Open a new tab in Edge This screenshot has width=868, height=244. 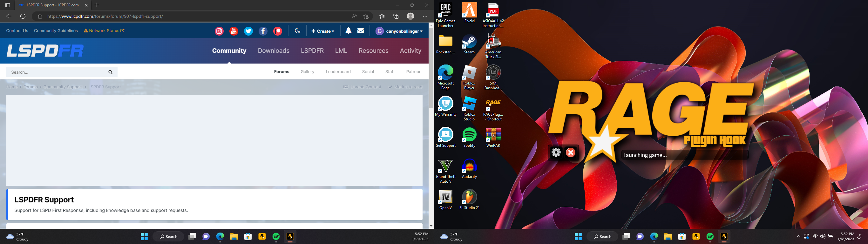coord(97,5)
